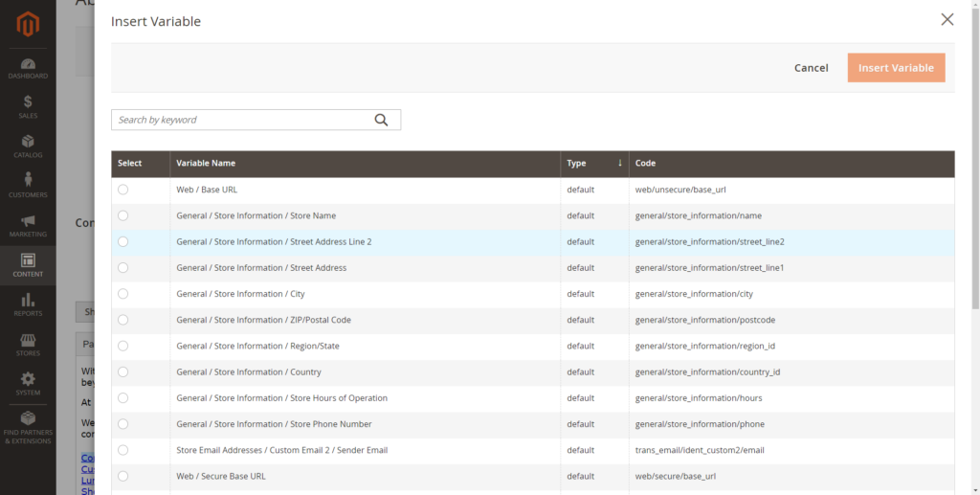Select Store Hours of Operation radio button

(123, 398)
